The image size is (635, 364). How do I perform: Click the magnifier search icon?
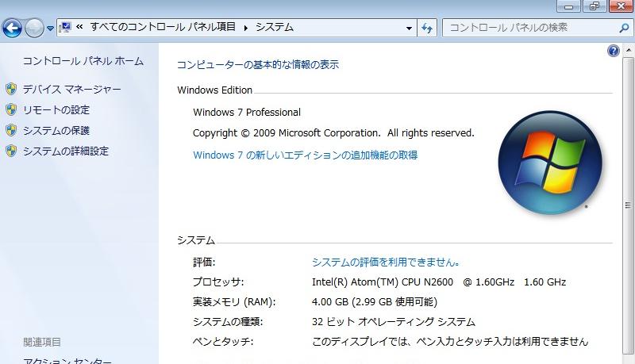click(624, 28)
